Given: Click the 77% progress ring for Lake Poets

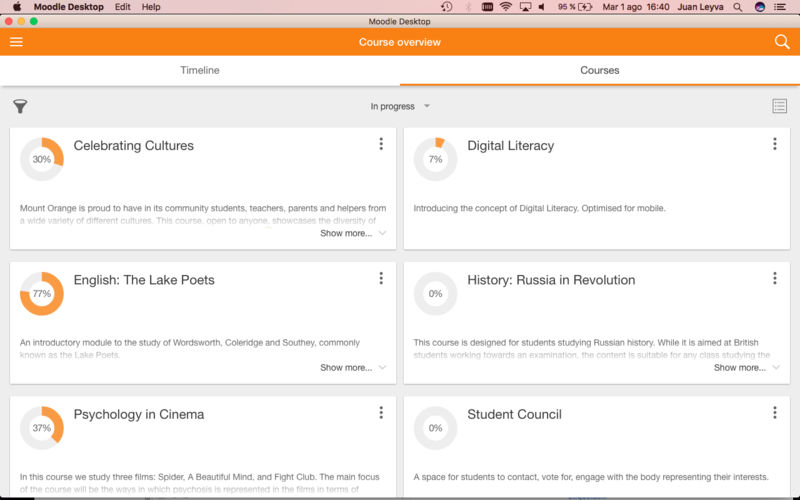Looking at the screenshot, I should point(42,293).
